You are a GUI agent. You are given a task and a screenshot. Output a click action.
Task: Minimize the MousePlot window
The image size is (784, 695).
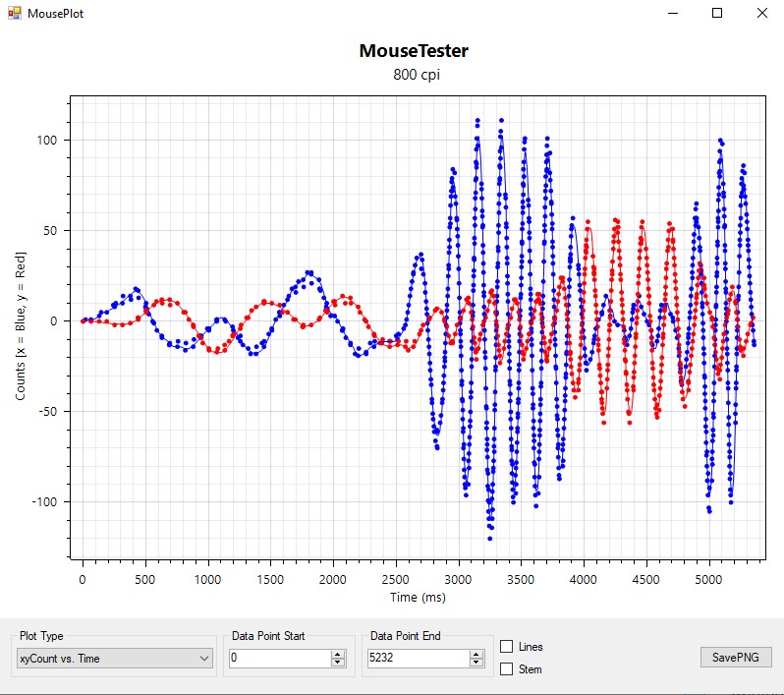(x=672, y=14)
